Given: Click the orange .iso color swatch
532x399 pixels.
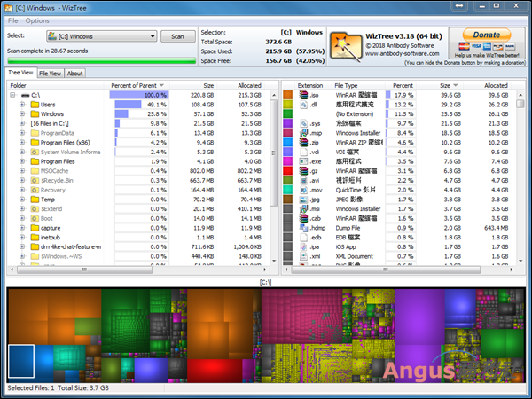Looking at the screenshot, I should pos(287,95).
